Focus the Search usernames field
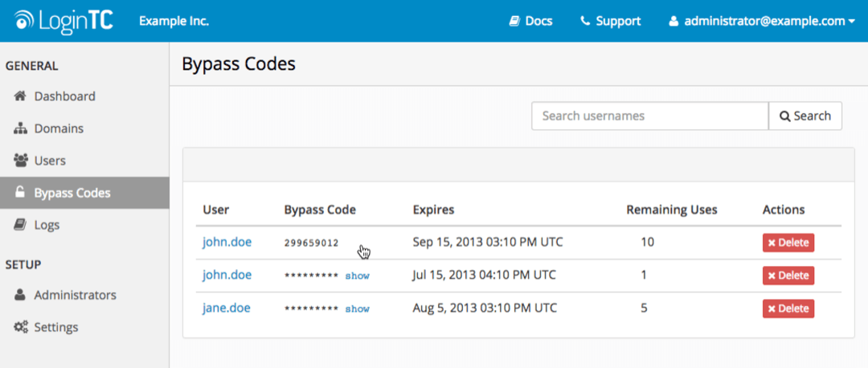 pyautogui.click(x=650, y=117)
